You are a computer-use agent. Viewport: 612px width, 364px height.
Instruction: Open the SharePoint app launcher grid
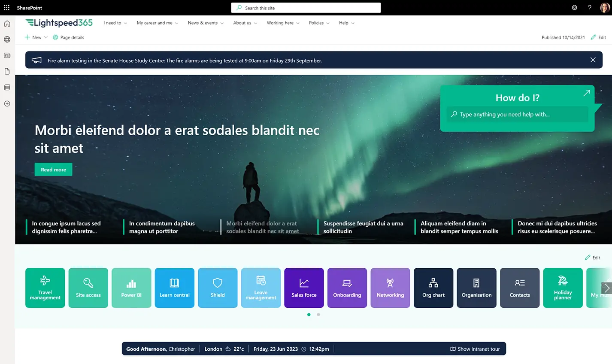point(7,8)
